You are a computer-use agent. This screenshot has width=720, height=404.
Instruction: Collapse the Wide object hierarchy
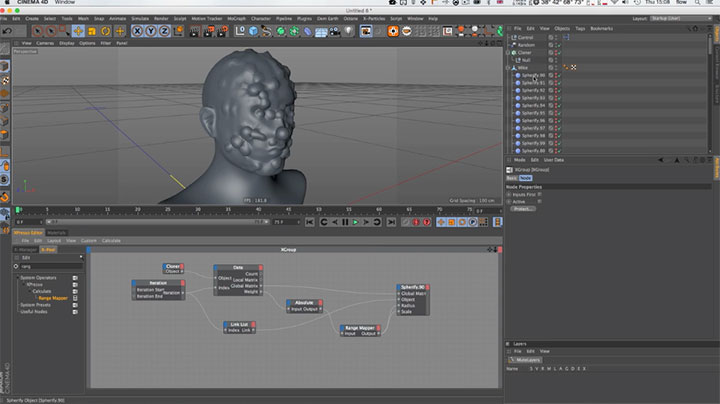coord(508,68)
